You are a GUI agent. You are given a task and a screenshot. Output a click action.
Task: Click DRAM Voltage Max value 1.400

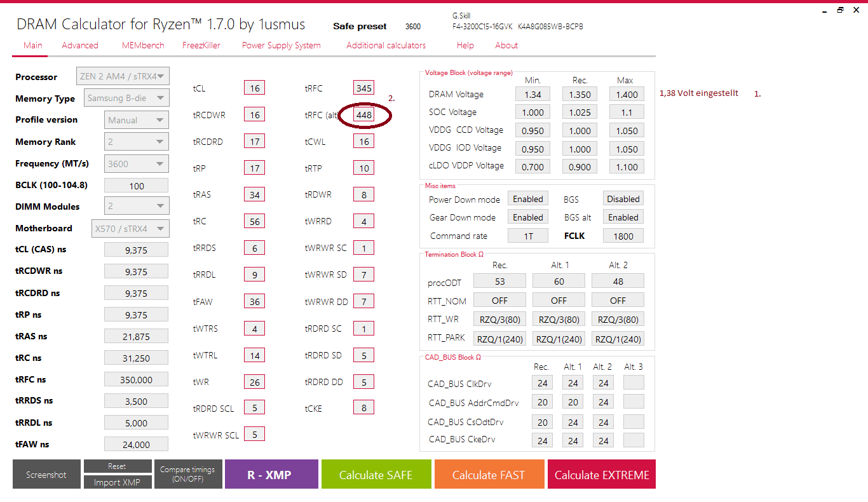[627, 94]
